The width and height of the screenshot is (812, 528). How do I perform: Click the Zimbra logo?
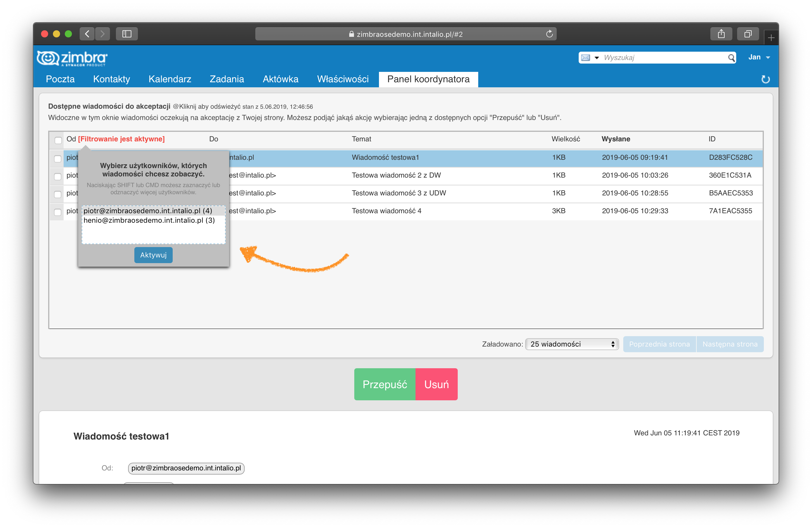[x=72, y=58]
